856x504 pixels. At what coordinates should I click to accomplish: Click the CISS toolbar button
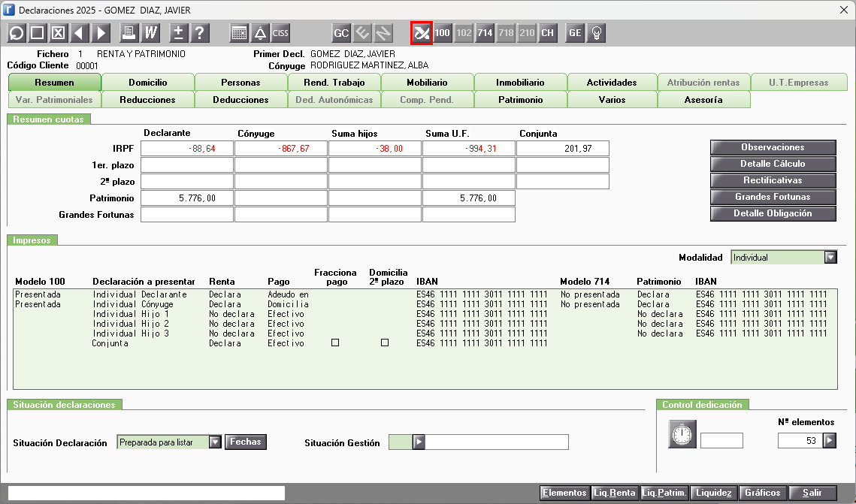click(280, 33)
